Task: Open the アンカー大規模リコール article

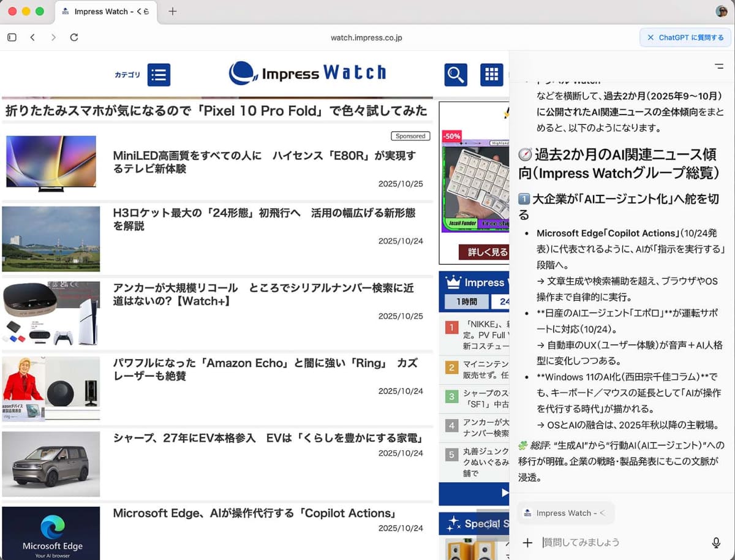Action: tap(263, 295)
